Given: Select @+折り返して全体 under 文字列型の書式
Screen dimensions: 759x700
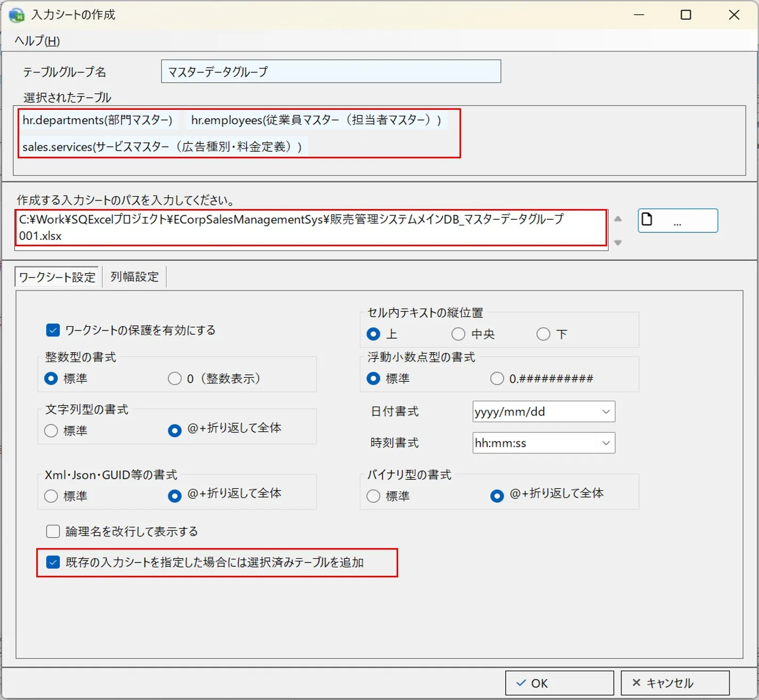Looking at the screenshot, I should (x=175, y=431).
